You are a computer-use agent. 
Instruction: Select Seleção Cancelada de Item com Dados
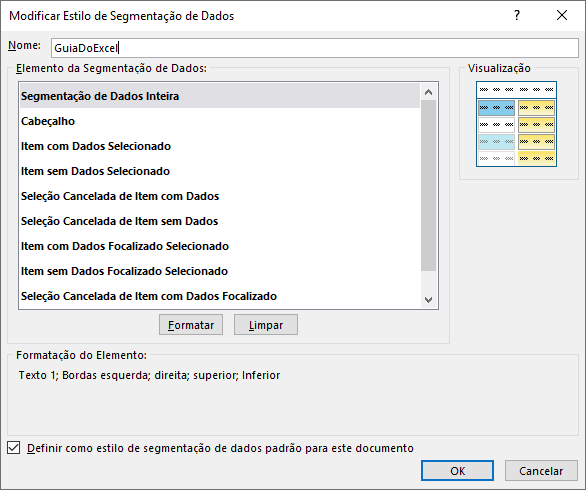coord(220,196)
